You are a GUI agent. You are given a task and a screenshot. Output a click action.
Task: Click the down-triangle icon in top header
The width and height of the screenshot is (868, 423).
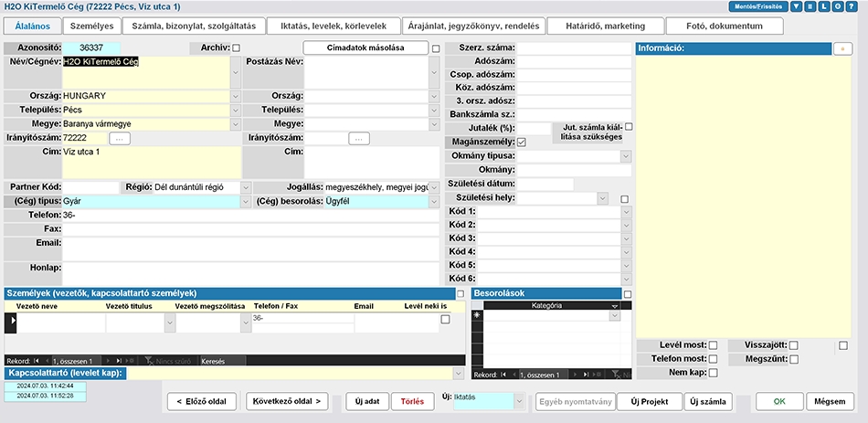click(x=797, y=6)
